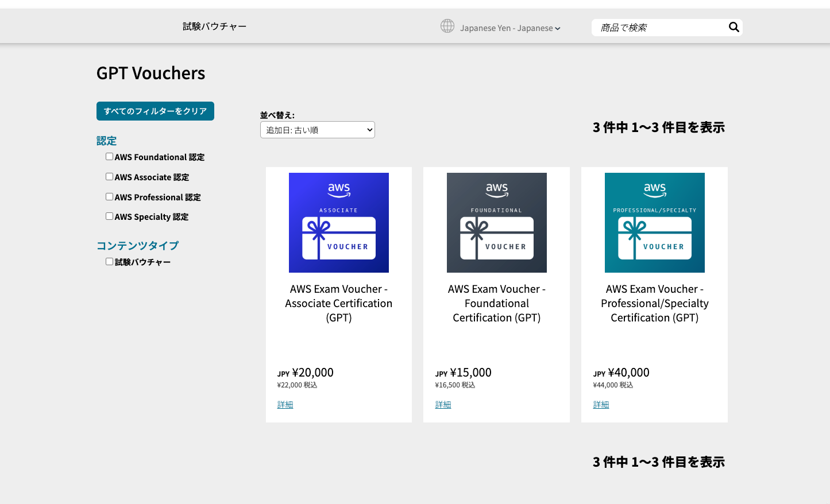Click the ¥16,500 税込 text

pos(455,385)
